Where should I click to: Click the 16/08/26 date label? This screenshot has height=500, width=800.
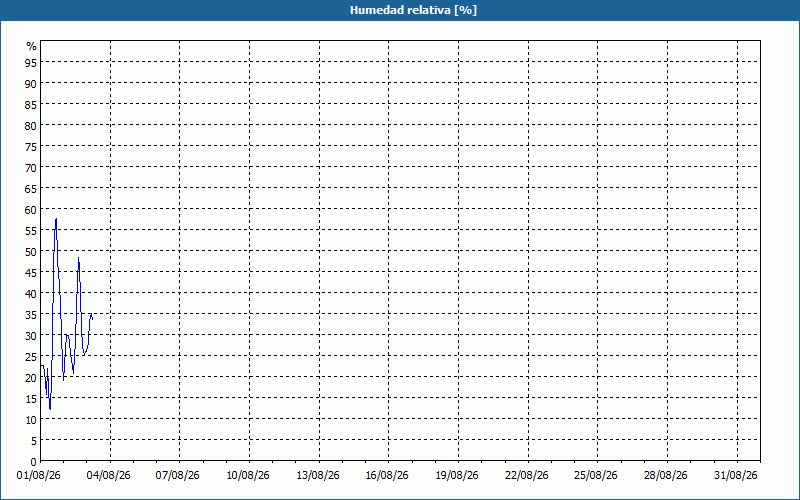(x=387, y=476)
